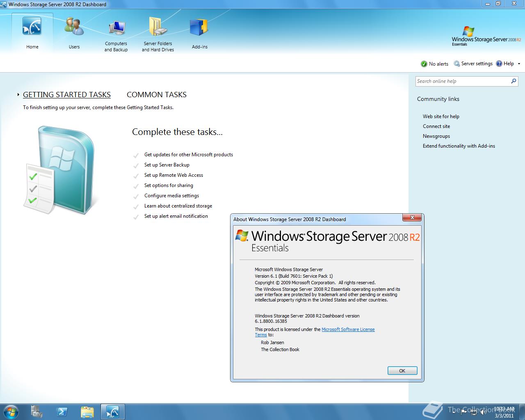
Task: Switch to Common Tasks section
Action: [x=157, y=95]
